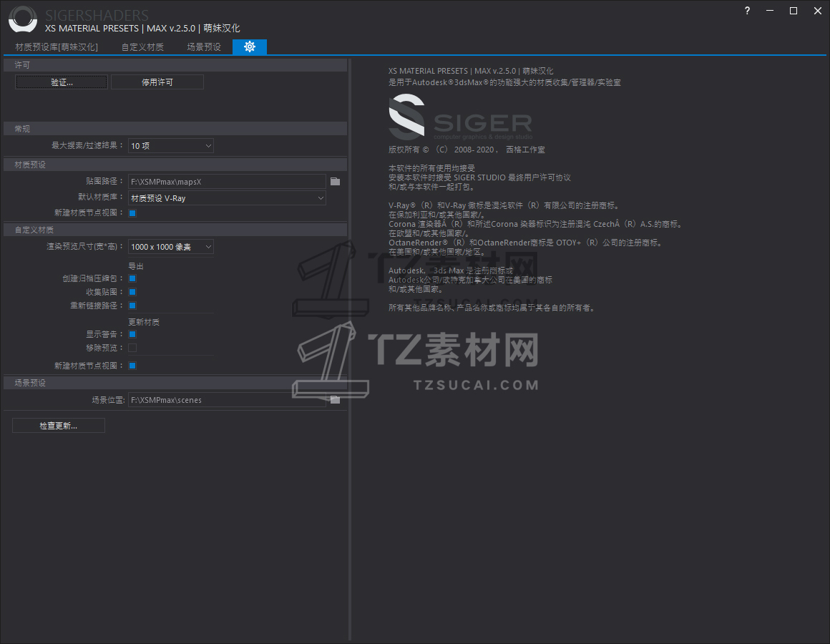830x644 pixels.
Task: Switch to 自定义材质 tab
Action: (x=142, y=47)
